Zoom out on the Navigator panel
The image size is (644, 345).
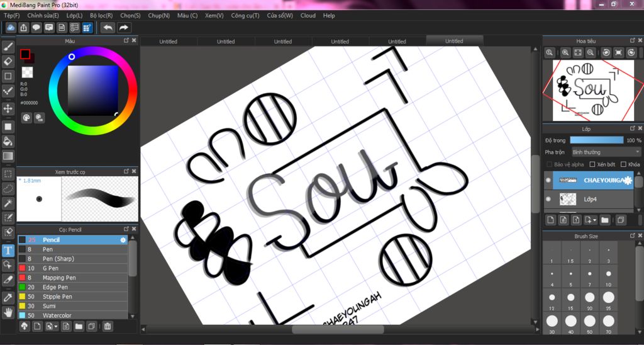tap(590, 52)
